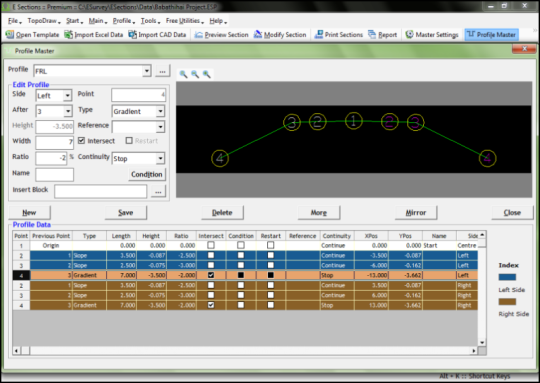The height and width of the screenshot is (383, 540).
Task: Open the After dropdown showing 3
Action: (68, 111)
